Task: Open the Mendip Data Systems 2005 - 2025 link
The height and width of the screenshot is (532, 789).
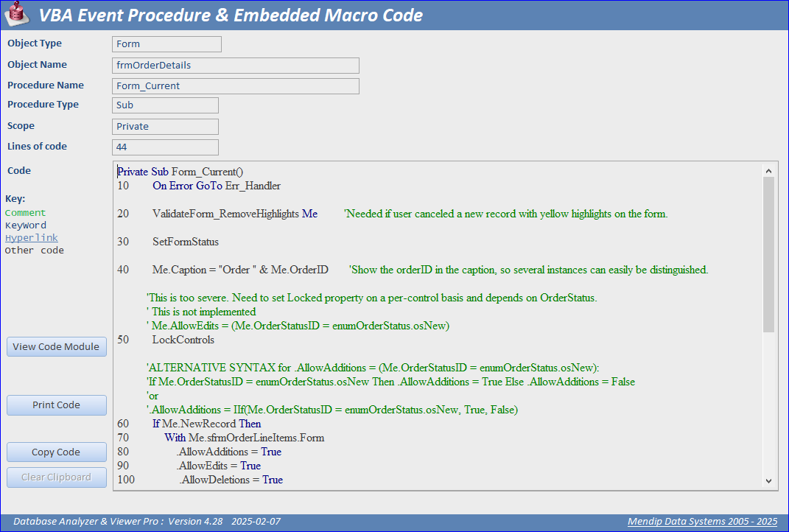Action: click(x=703, y=522)
